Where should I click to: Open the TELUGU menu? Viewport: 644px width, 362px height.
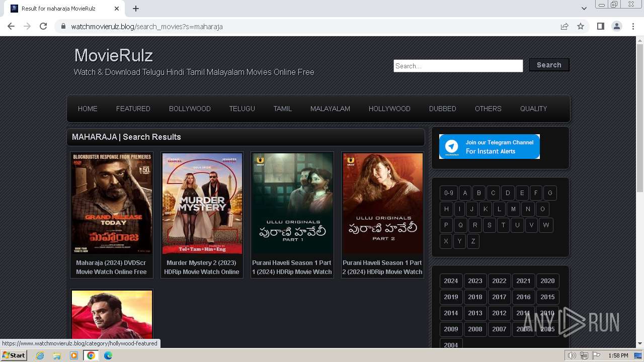[242, 109]
